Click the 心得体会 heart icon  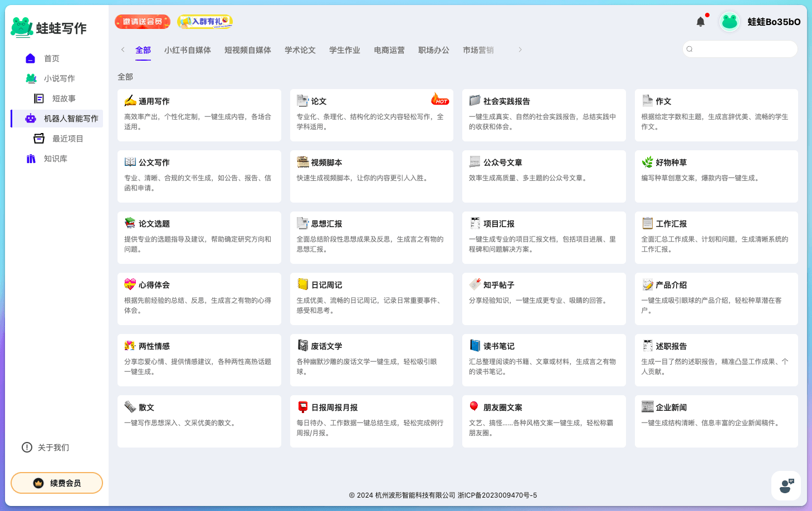[130, 284]
